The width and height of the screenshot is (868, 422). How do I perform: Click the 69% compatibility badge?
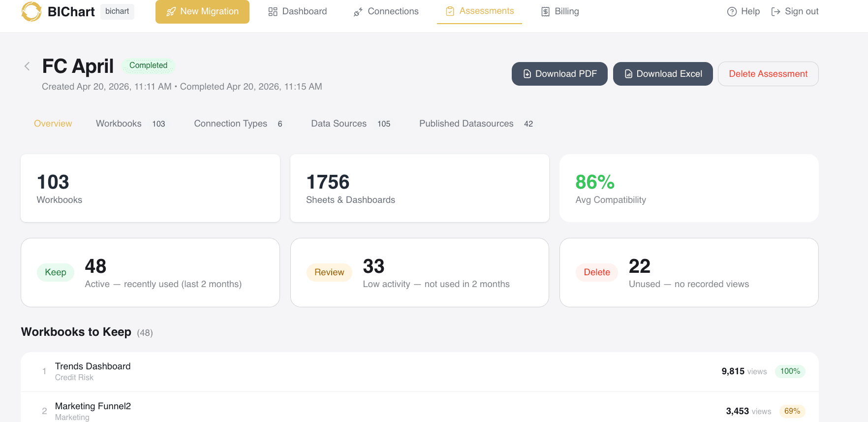[792, 411]
